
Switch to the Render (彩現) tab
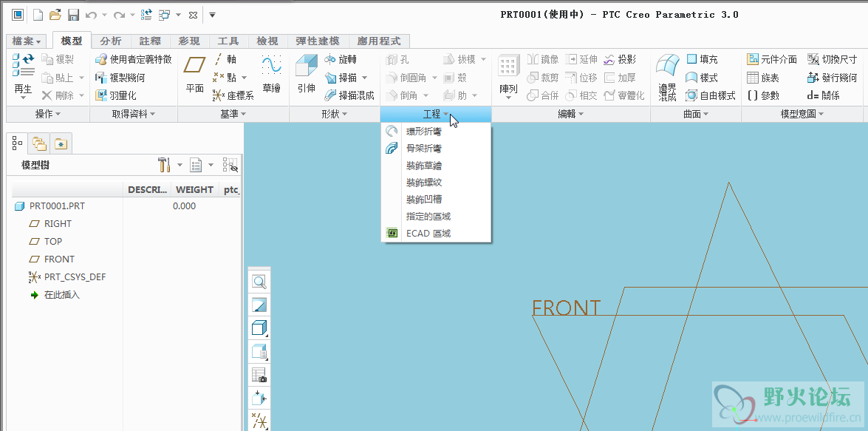189,41
